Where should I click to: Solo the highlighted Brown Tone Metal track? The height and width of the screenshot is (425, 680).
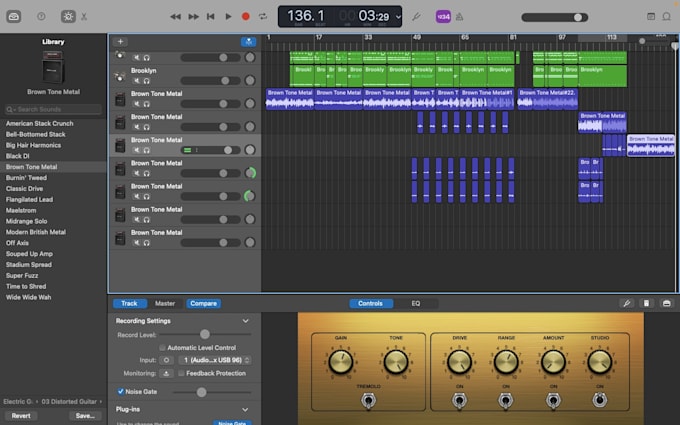tap(147, 150)
